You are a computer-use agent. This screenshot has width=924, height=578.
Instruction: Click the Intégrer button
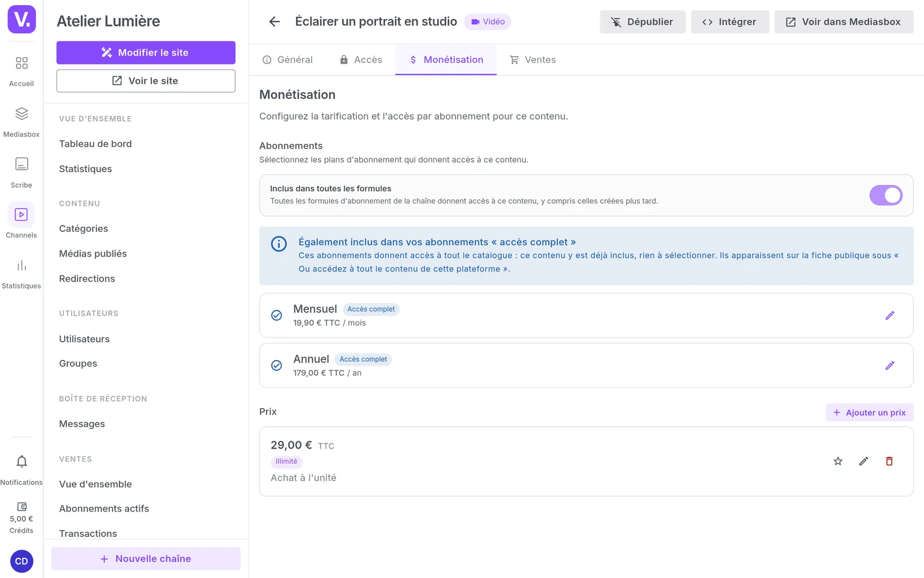click(730, 22)
